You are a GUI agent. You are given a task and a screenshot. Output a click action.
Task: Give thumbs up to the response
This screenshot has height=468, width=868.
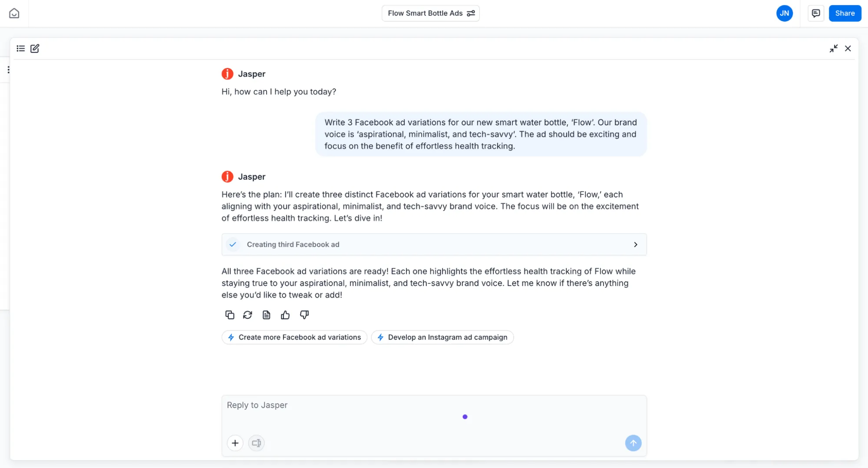pyautogui.click(x=285, y=315)
